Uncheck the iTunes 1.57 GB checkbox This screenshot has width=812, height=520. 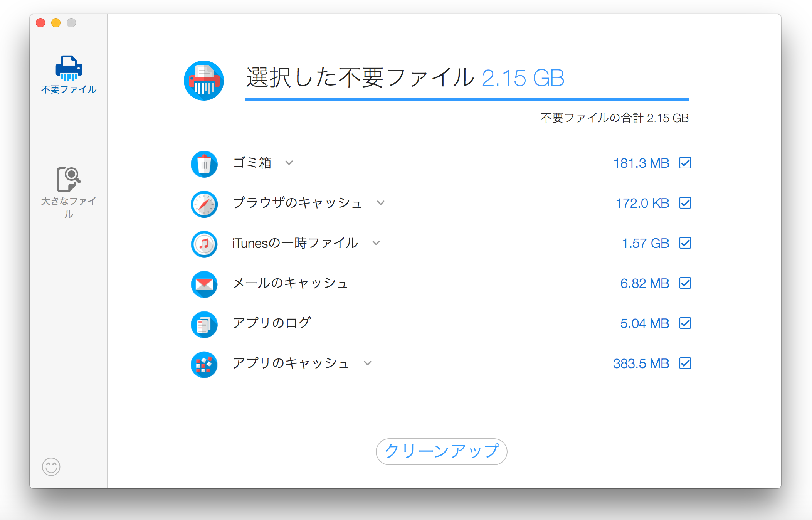click(x=685, y=243)
